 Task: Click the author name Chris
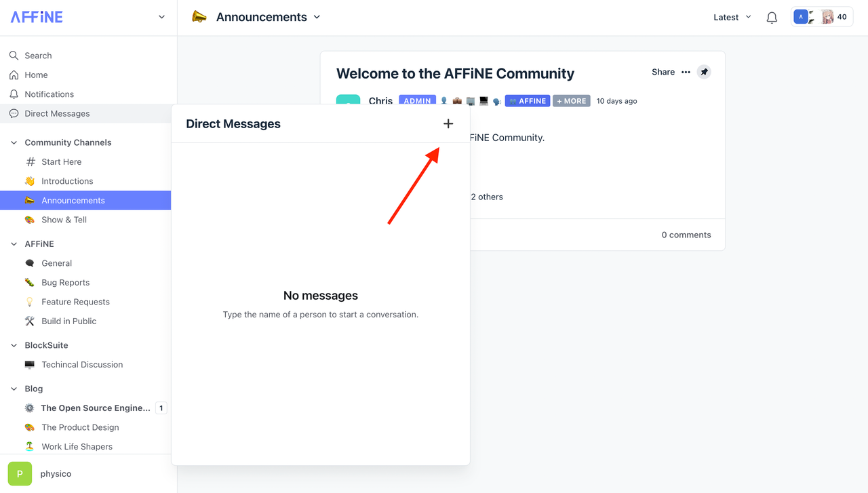coord(380,100)
